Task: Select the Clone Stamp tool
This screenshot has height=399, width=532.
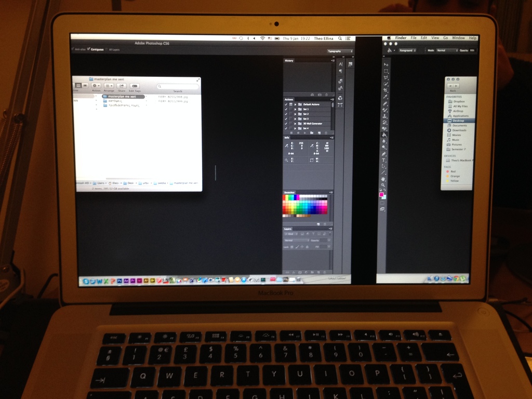Action: pos(385,116)
